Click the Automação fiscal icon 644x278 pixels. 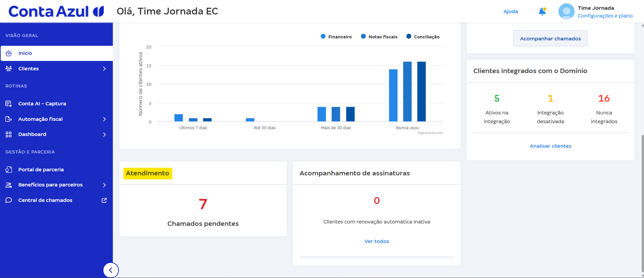tap(9, 119)
